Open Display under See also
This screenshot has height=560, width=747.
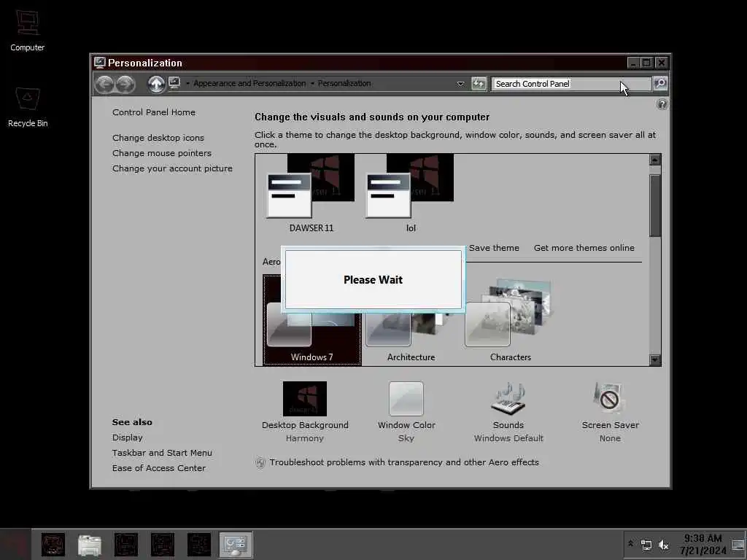(127, 437)
